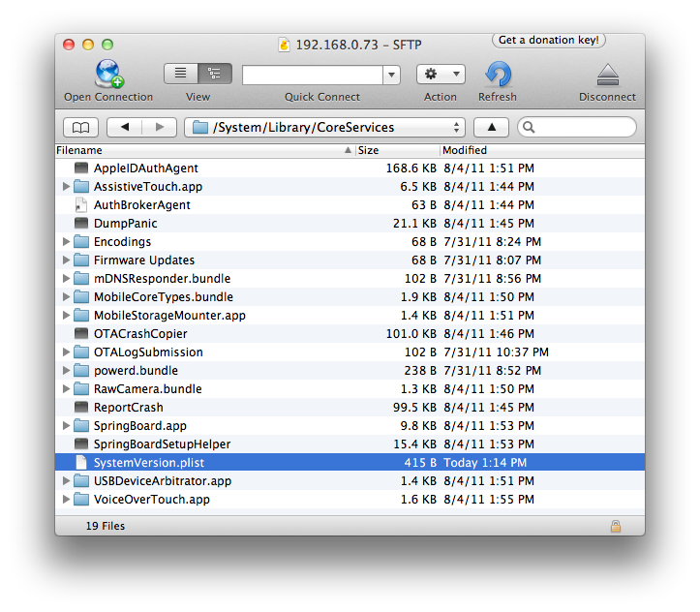Expand the AssistiveTouch.app folder
The image size is (700, 612).
66,187
